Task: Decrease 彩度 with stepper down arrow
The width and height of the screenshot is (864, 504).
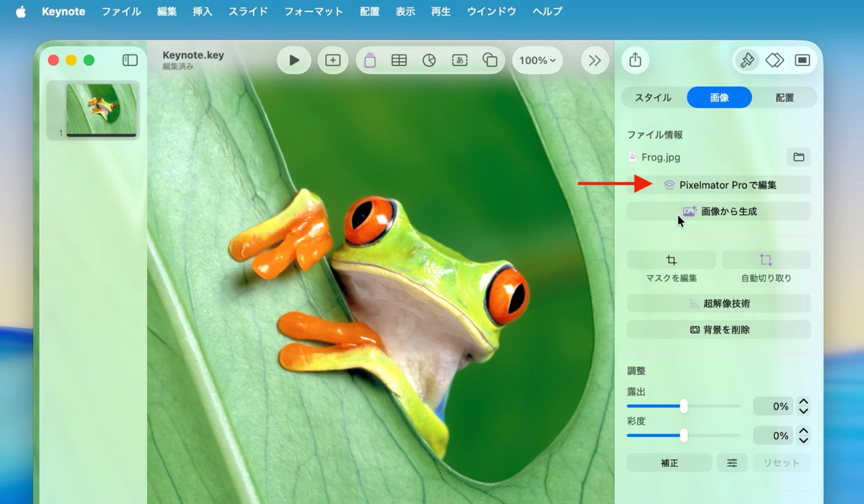Action: pos(803,441)
